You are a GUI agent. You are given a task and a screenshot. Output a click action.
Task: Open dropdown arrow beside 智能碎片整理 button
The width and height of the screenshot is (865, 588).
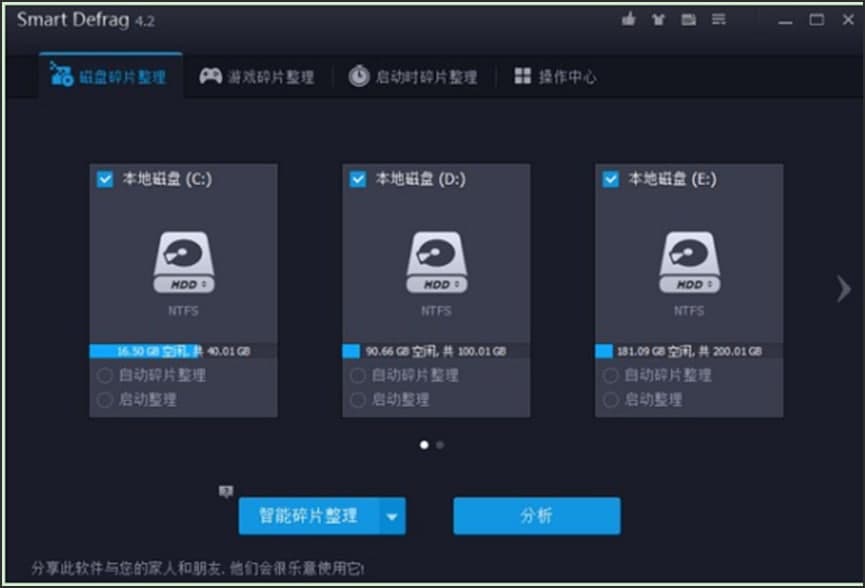(392, 516)
